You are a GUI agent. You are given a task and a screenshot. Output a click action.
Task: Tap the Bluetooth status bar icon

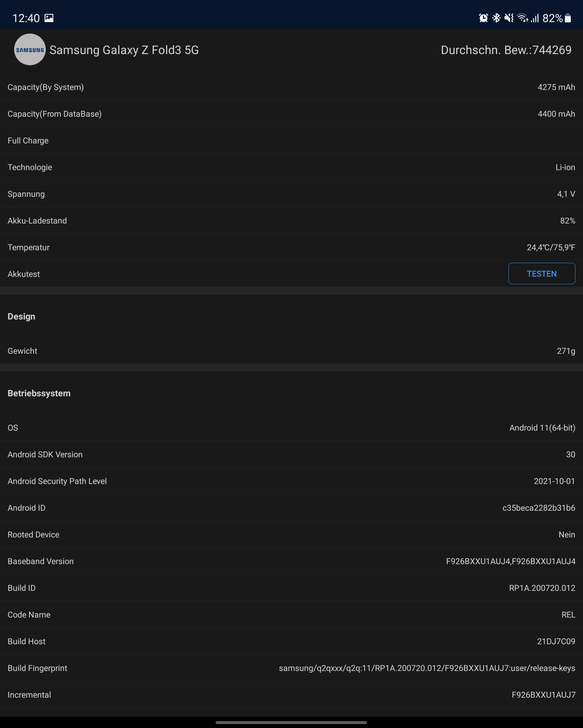coord(496,18)
